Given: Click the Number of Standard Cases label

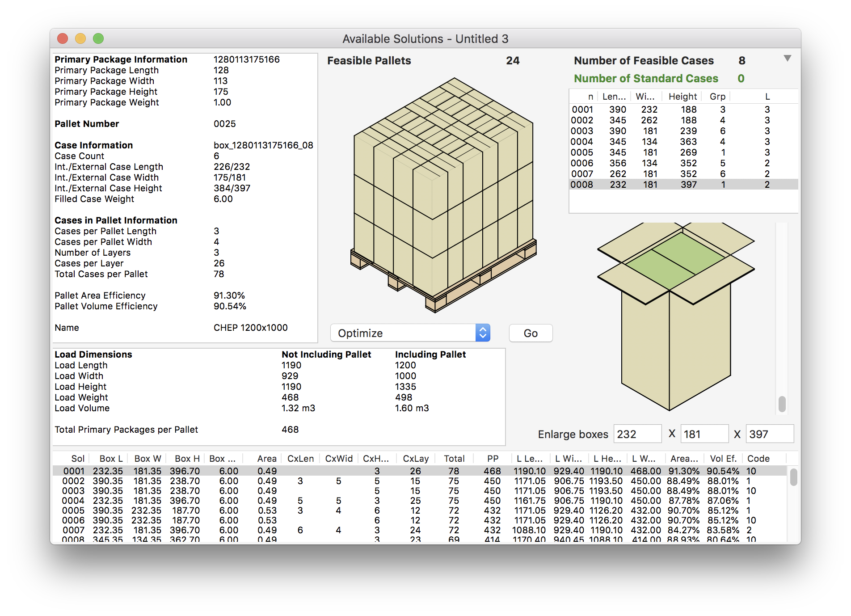Looking at the screenshot, I should pyautogui.click(x=646, y=79).
